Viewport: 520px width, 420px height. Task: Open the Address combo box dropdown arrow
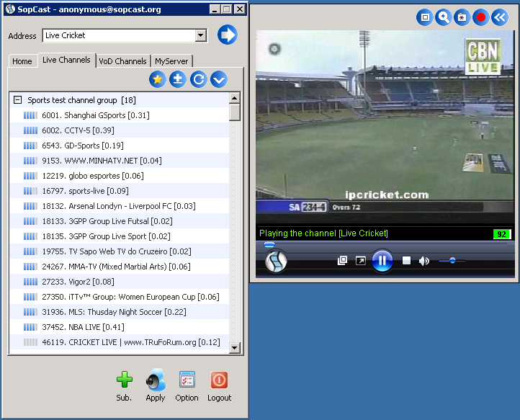[x=200, y=35]
